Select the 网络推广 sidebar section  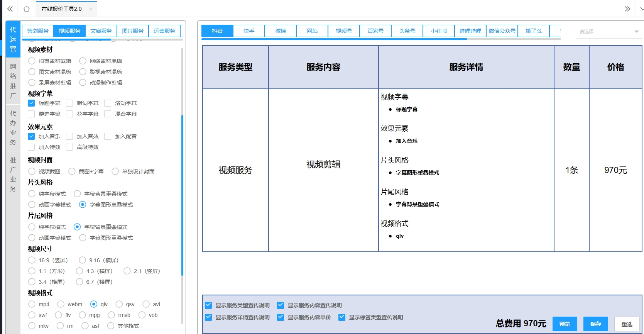click(13, 81)
